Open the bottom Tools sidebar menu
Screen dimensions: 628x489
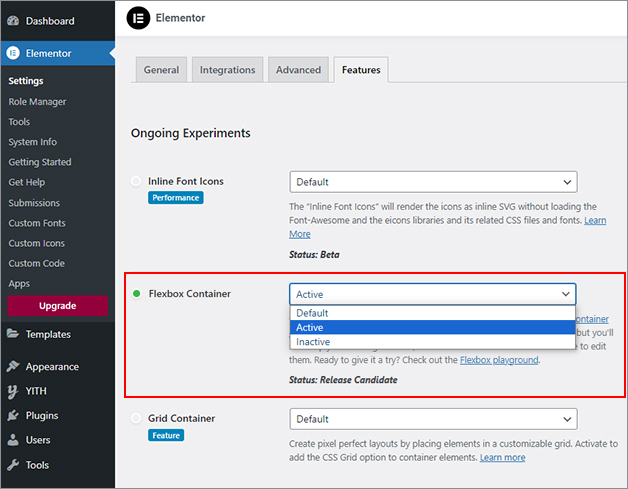click(57, 465)
